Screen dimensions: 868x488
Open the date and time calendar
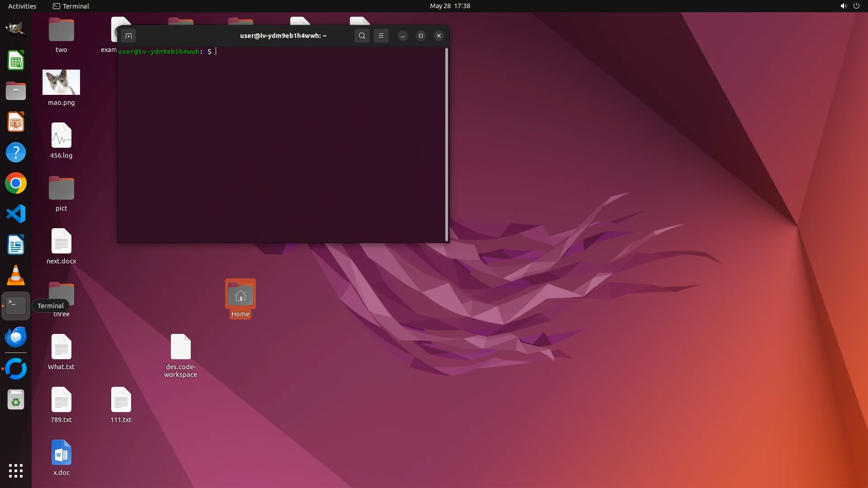pyautogui.click(x=449, y=6)
